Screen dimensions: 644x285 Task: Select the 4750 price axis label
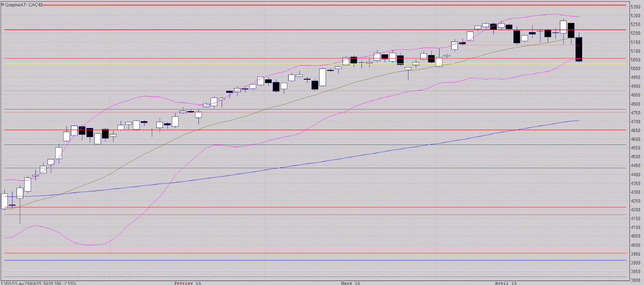635,113
